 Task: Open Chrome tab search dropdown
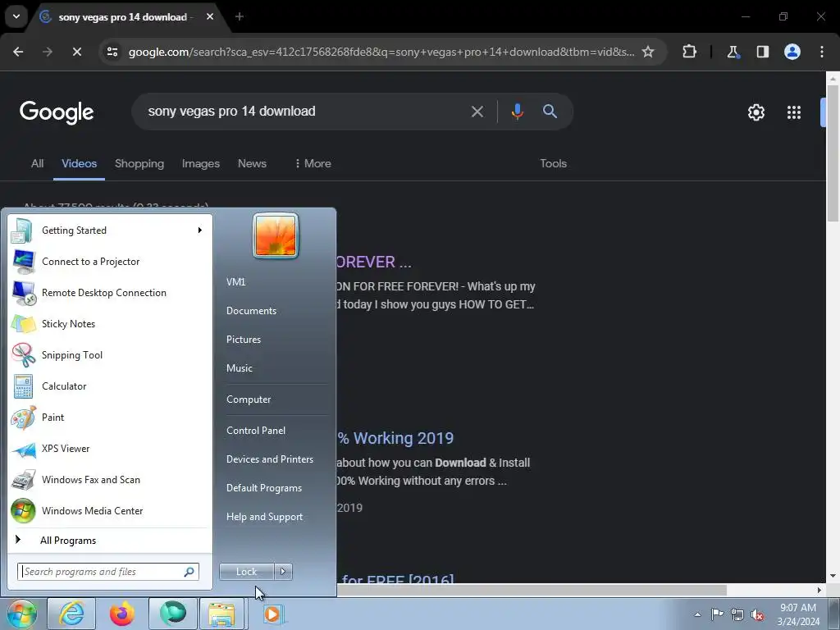pos(16,16)
